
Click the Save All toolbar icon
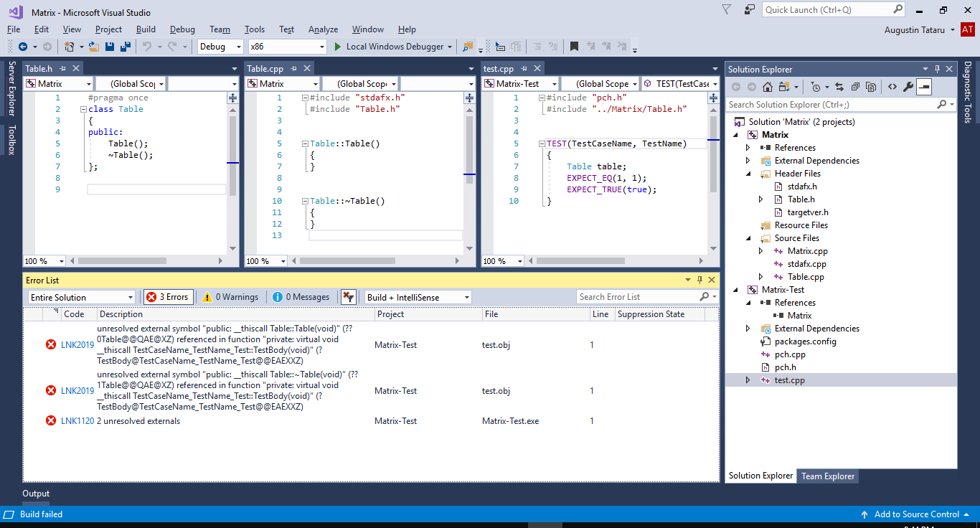click(x=126, y=47)
